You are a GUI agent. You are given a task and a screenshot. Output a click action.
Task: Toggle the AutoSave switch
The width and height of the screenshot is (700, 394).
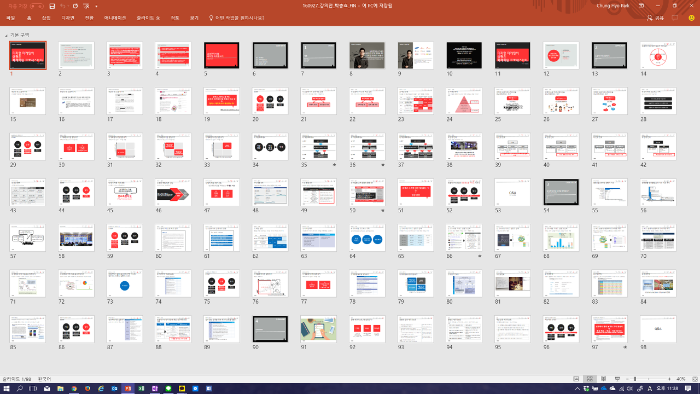(38, 6)
